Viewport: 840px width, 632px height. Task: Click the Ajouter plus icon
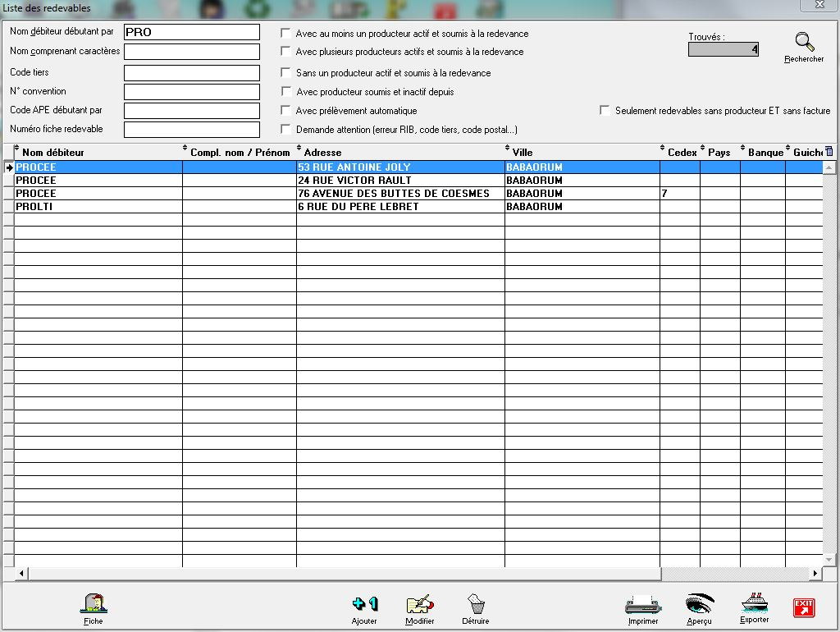(364, 605)
